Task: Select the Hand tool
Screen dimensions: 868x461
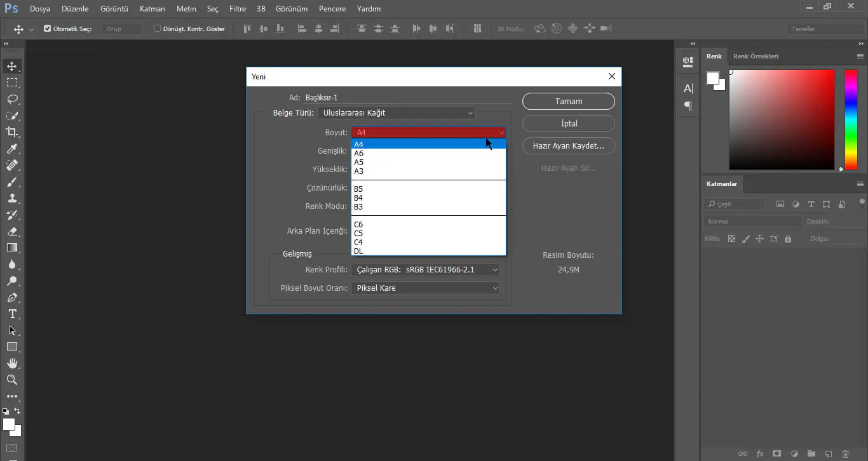Action: (12, 363)
